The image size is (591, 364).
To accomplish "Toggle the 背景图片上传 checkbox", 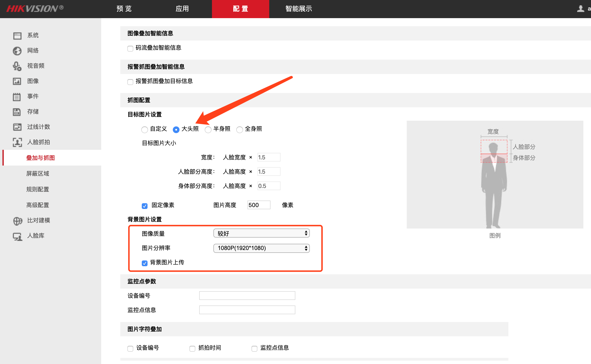I will 144,263.
